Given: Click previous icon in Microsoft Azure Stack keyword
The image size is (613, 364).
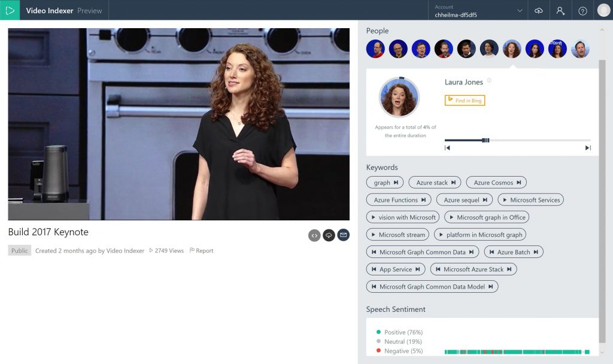Looking at the screenshot, I should (438, 269).
